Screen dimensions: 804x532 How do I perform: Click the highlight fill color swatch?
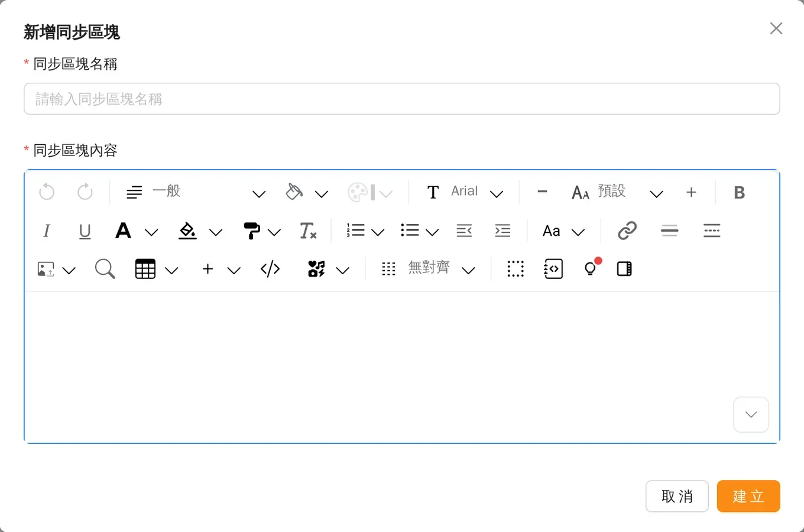pos(187,231)
